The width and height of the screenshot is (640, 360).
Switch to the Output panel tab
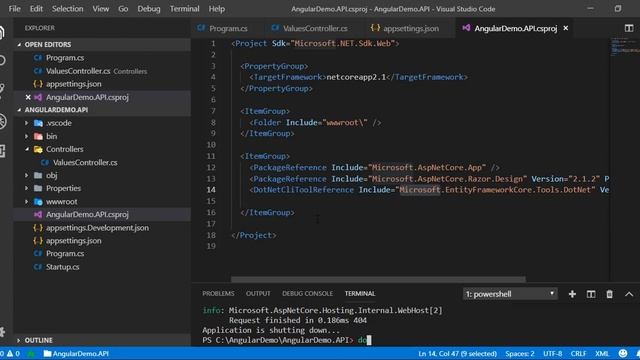coord(258,293)
